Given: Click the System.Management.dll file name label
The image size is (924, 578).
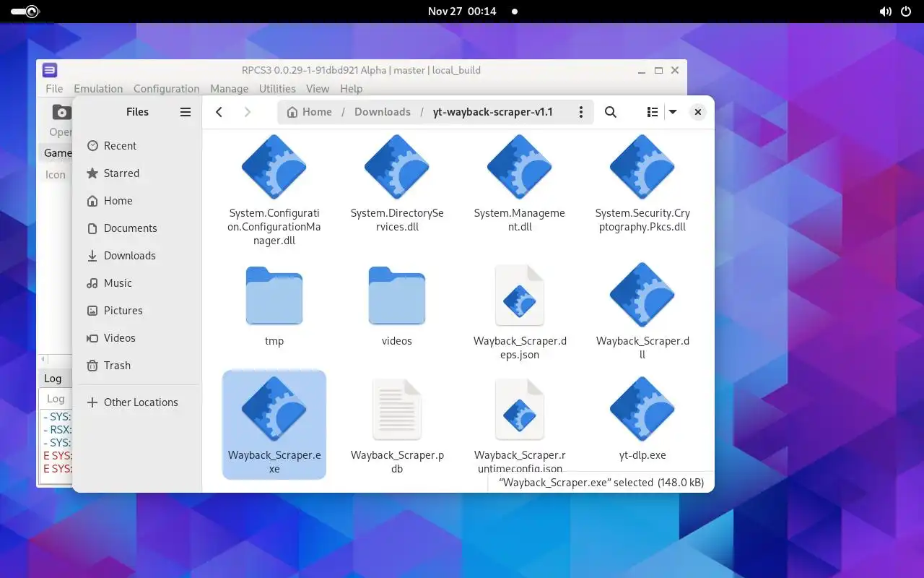Looking at the screenshot, I should click(x=520, y=220).
